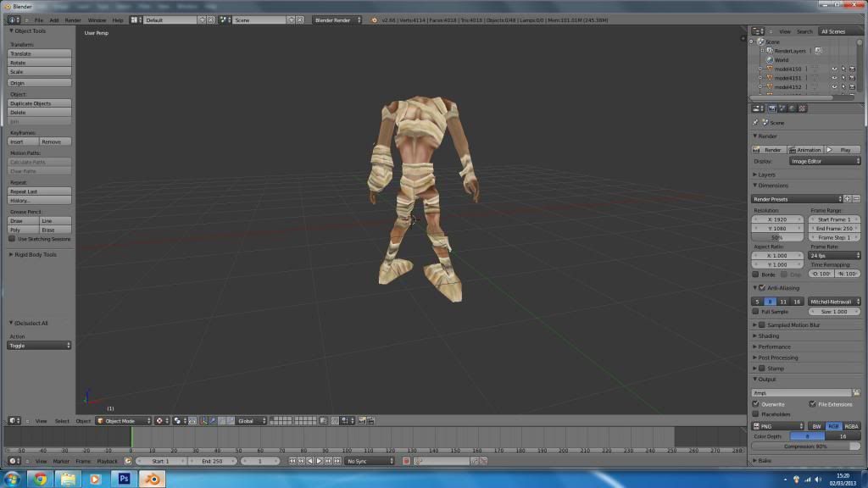Open the File menu
The width and height of the screenshot is (868, 488).
(x=39, y=20)
